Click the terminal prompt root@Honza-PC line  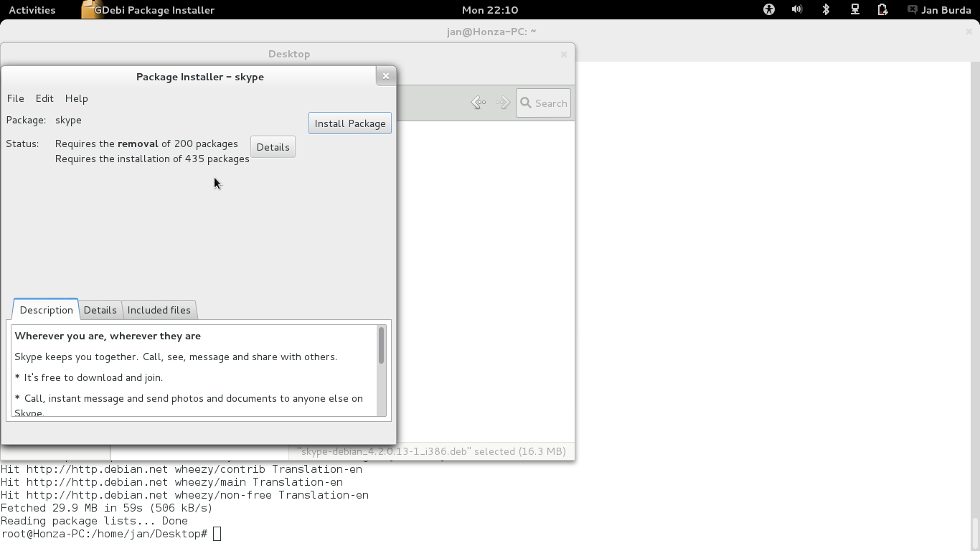coord(104,534)
